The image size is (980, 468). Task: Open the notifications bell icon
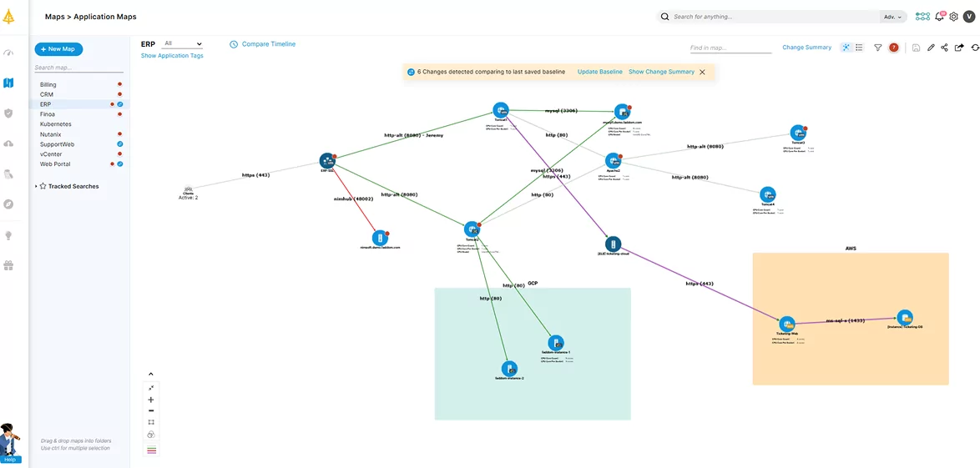tap(940, 17)
